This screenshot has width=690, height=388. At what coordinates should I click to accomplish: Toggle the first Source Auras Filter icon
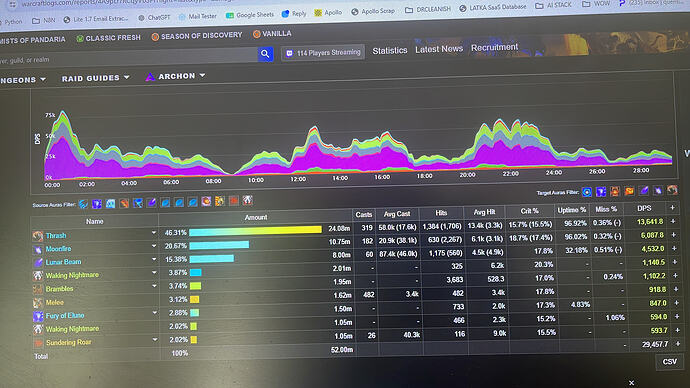[83, 204]
